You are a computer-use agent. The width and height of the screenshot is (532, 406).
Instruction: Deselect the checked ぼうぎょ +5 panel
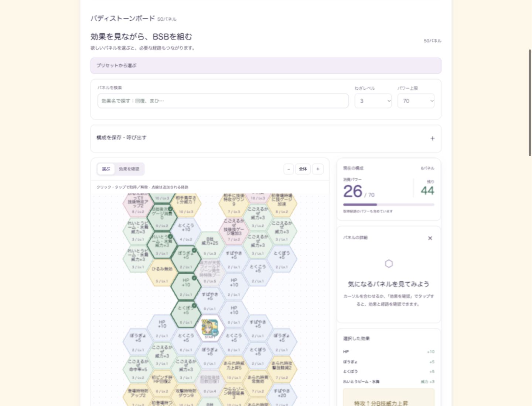(x=186, y=259)
